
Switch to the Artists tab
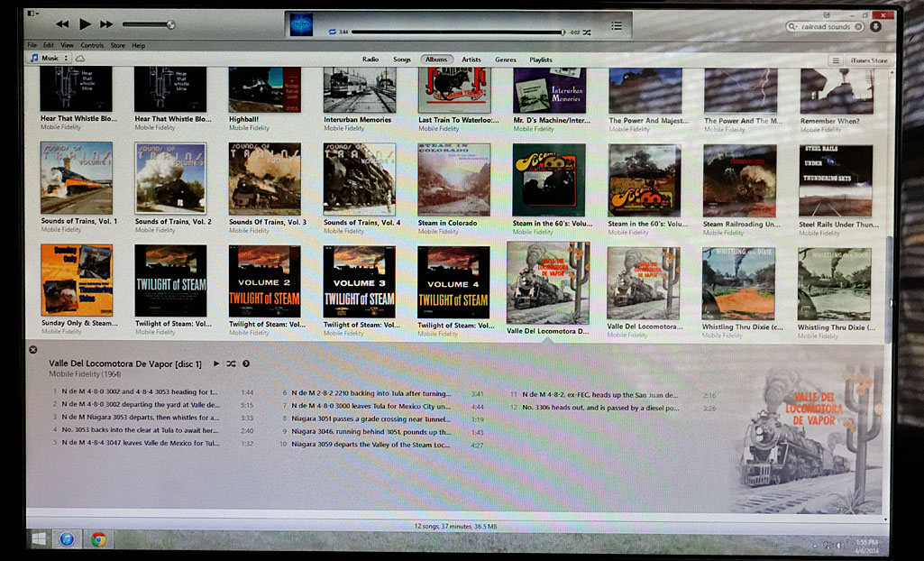point(471,60)
